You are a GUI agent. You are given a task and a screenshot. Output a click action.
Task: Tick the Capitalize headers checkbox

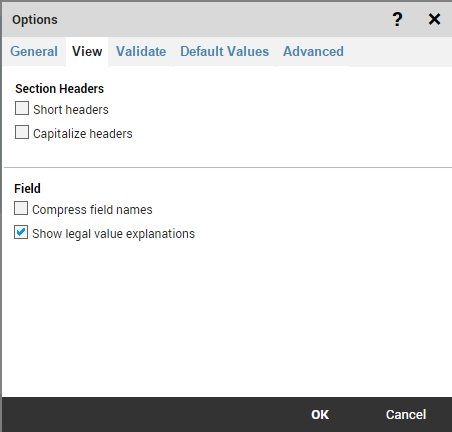point(22,132)
